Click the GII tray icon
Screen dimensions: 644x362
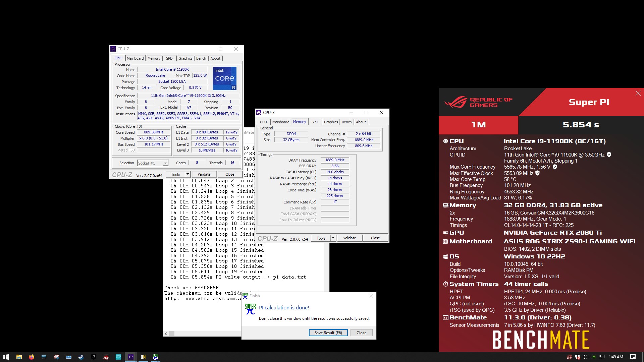(x=569, y=357)
